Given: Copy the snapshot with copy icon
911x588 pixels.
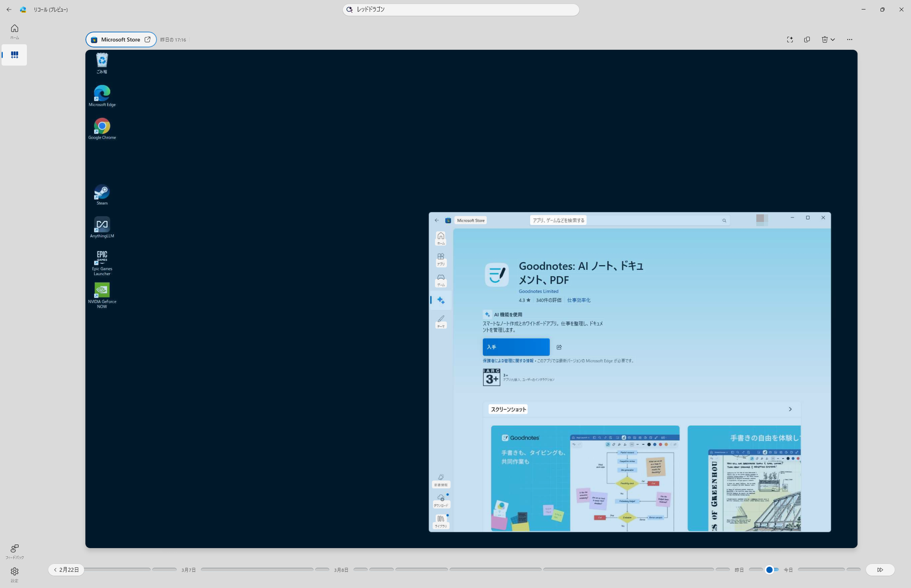Looking at the screenshot, I should (x=807, y=40).
